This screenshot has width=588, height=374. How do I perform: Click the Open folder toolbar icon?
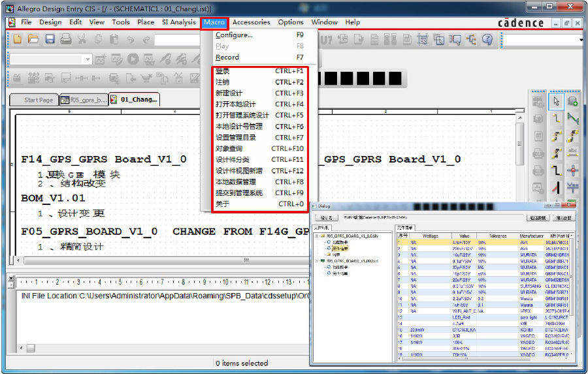[x=33, y=39]
